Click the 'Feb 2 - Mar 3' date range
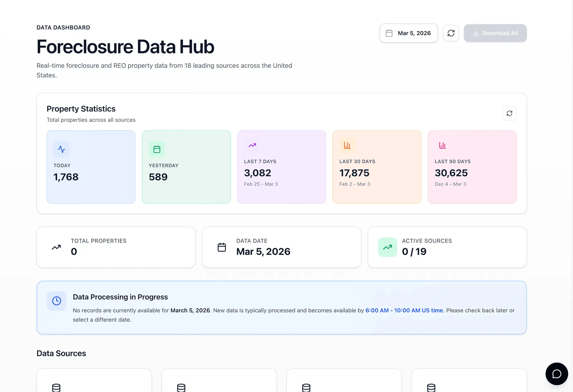 [355, 184]
